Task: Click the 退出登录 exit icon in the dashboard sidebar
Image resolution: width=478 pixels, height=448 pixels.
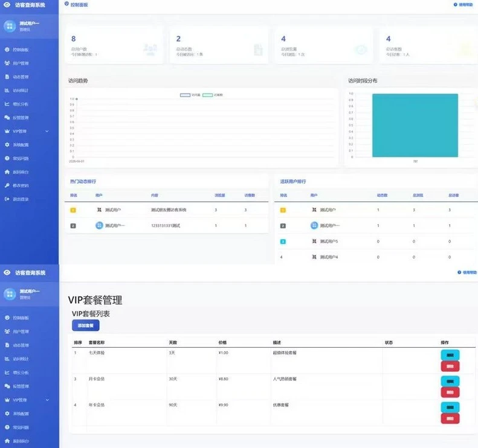Action: click(7, 199)
